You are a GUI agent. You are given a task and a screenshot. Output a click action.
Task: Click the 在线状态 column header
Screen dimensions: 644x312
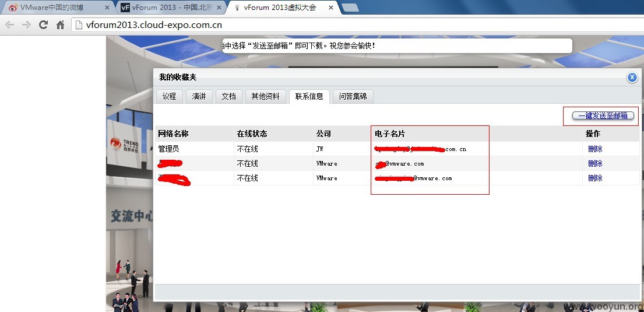click(252, 134)
